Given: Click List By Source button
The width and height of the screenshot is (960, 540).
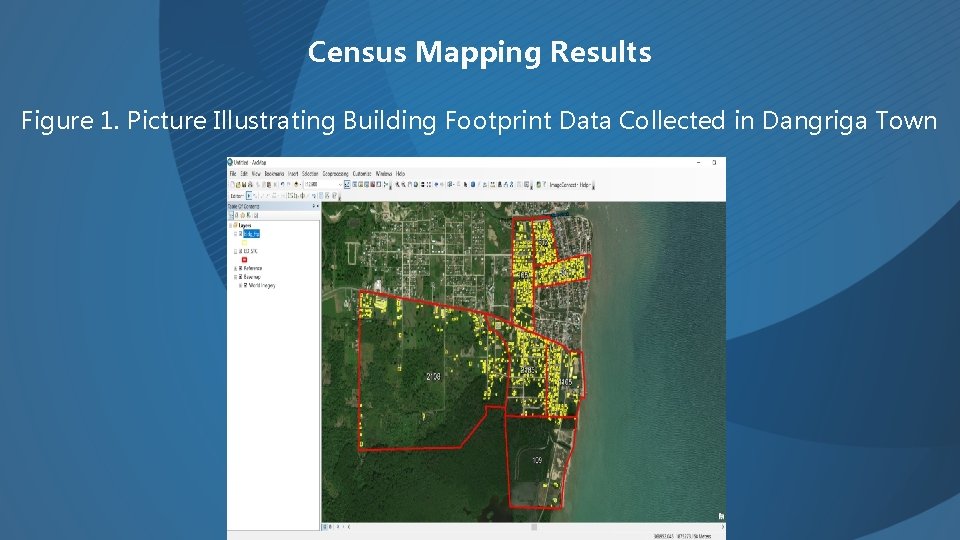Looking at the screenshot, I should coord(236,215).
